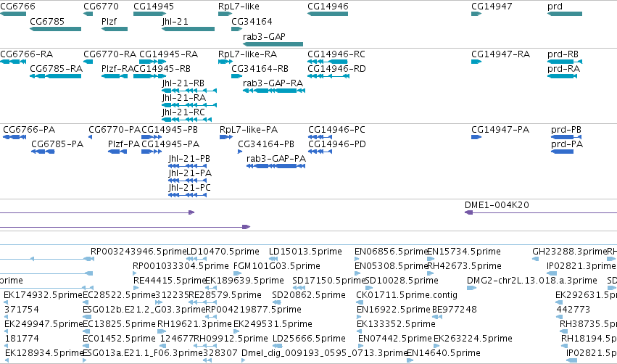Viewport: 617px width, 364px height.
Task: Select EST label CK01711.5prime.contig
Action: coord(407,295)
